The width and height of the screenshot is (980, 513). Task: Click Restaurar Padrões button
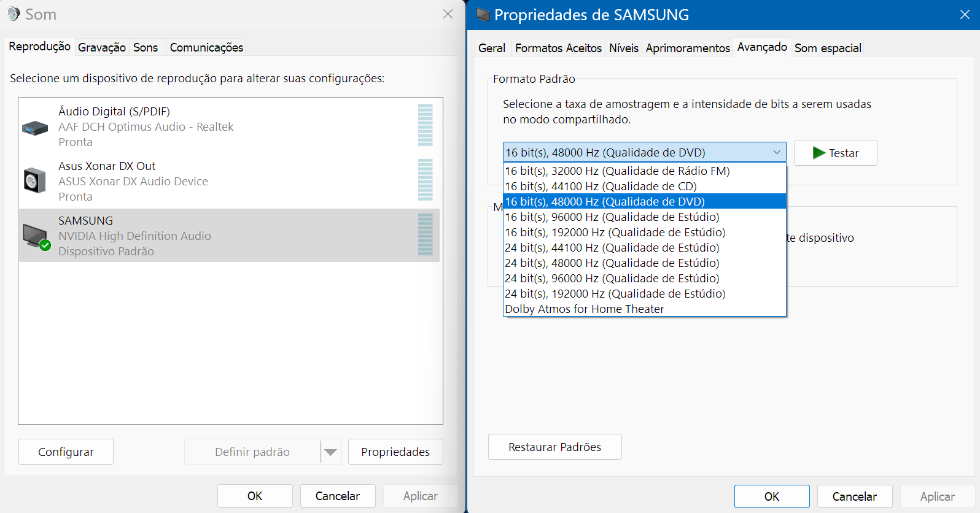554,447
